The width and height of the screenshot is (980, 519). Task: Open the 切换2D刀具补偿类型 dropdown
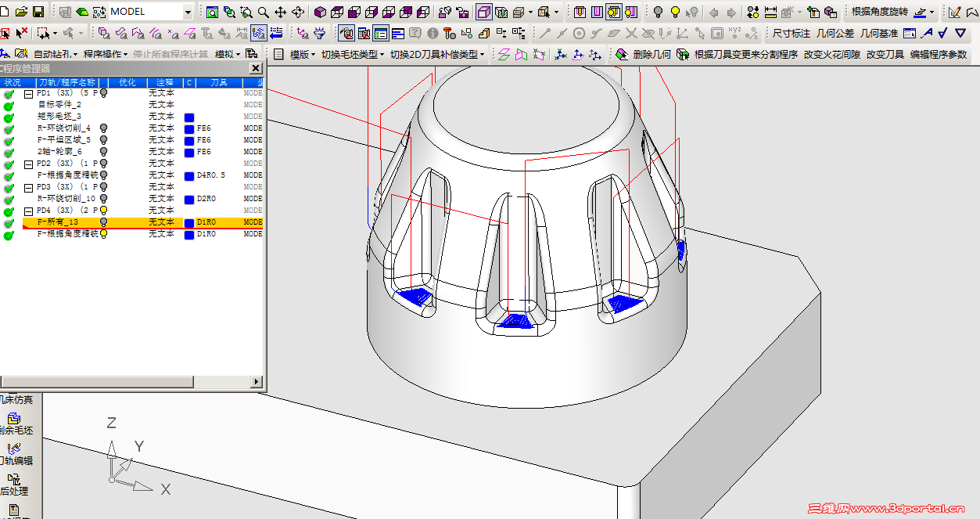coord(438,54)
